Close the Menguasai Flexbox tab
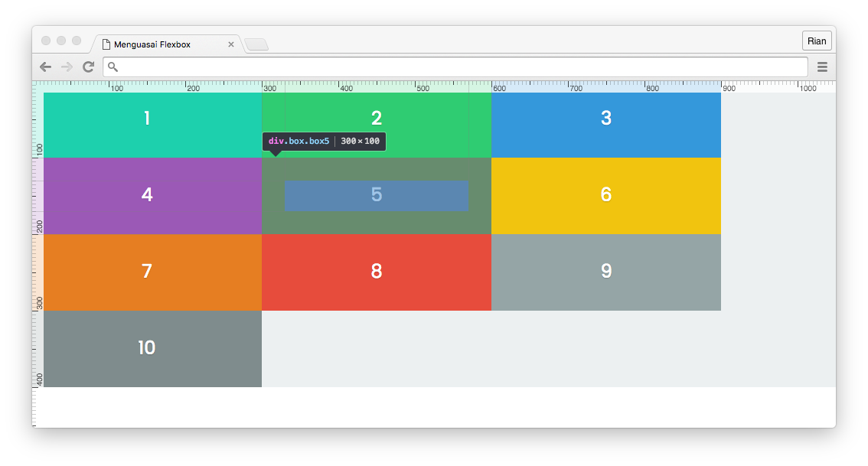This screenshot has width=868, height=466. (x=231, y=44)
